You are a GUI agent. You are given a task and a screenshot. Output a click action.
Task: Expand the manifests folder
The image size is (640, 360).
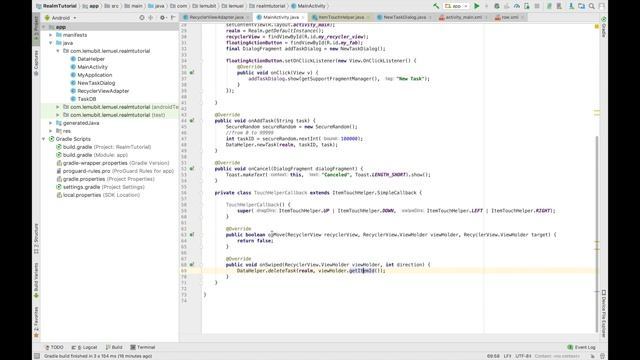51,35
